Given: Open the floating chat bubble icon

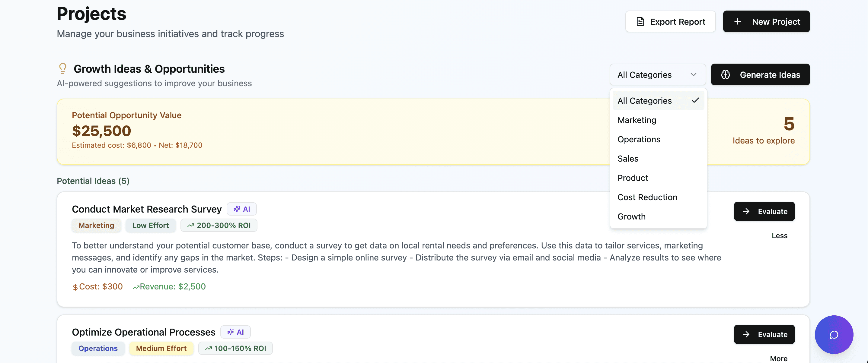Looking at the screenshot, I should pyautogui.click(x=834, y=334).
